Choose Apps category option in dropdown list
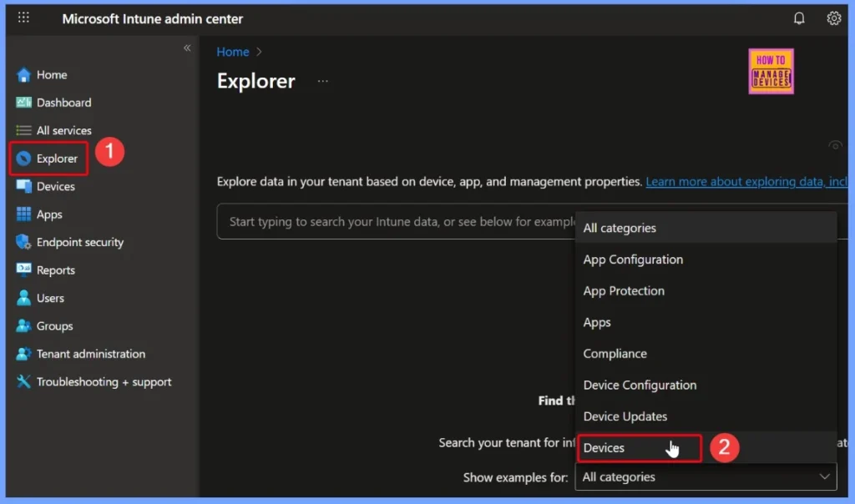This screenshot has height=504, width=855. tap(706, 322)
